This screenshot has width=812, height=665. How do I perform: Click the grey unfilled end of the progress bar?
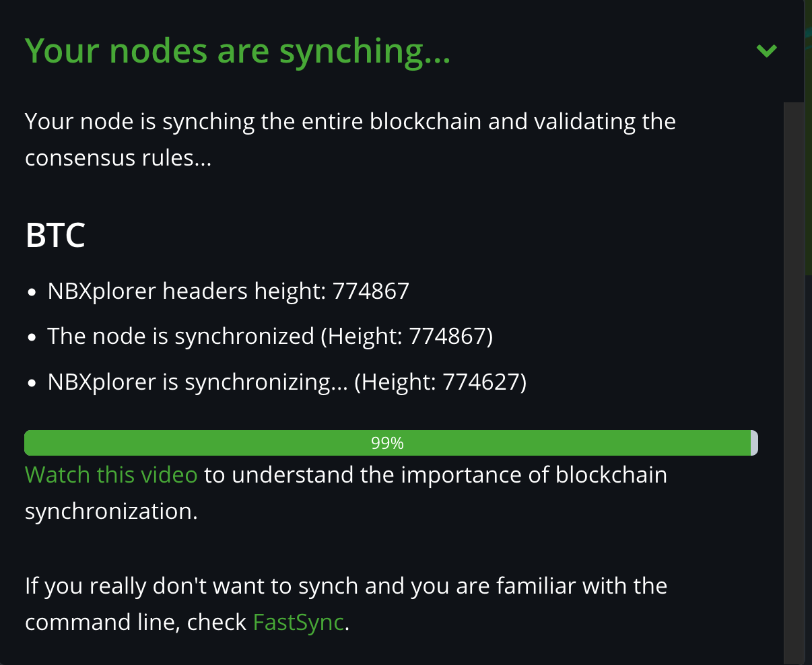[755, 443]
